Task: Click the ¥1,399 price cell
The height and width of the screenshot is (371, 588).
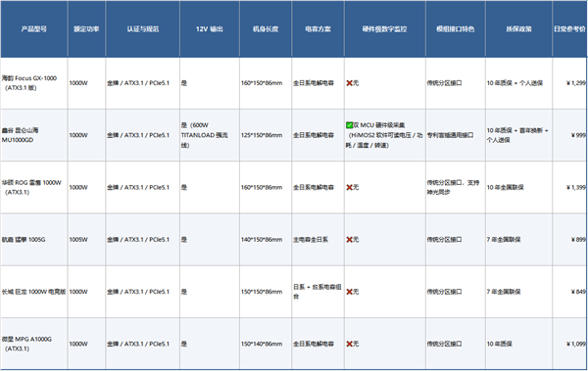Action: pos(570,187)
